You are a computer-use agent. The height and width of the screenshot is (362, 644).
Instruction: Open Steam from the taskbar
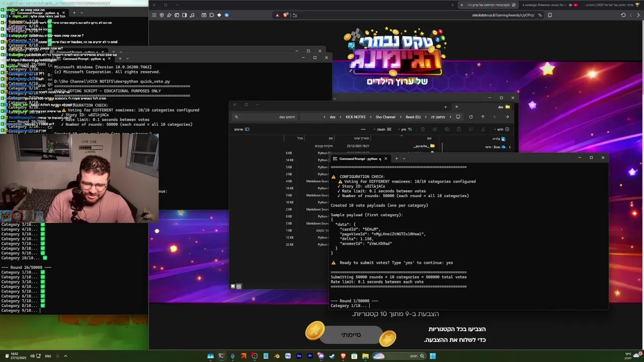tap(332, 356)
